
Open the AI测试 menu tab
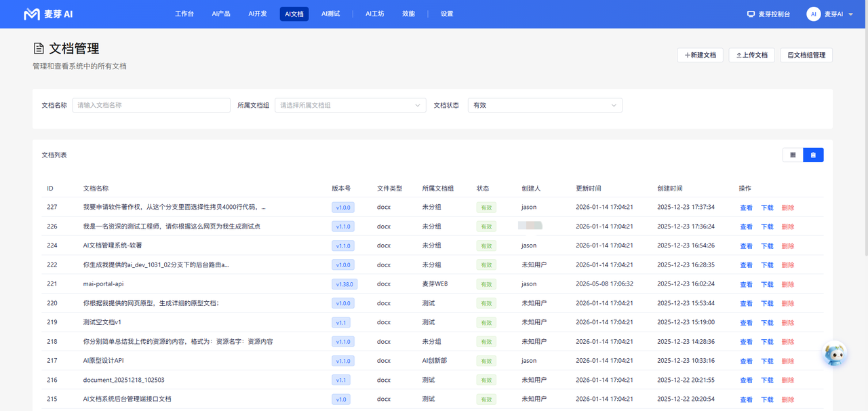[x=331, y=14]
